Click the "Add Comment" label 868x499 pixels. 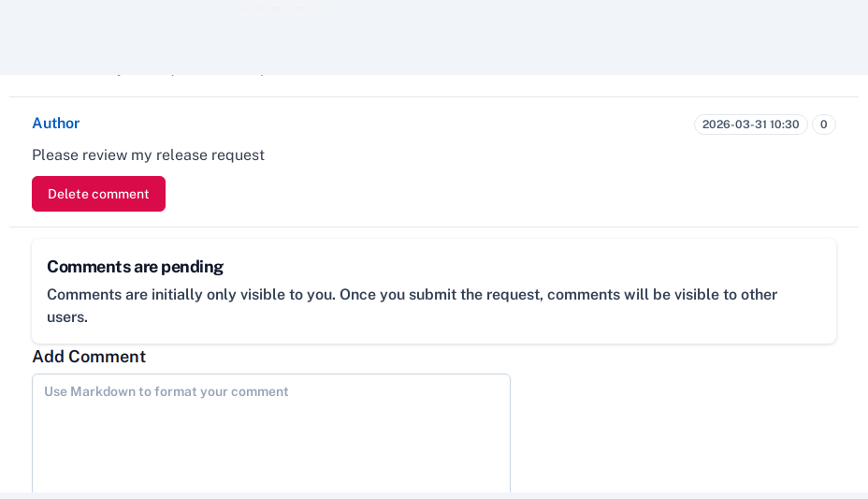pyautogui.click(x=89, y=357)
